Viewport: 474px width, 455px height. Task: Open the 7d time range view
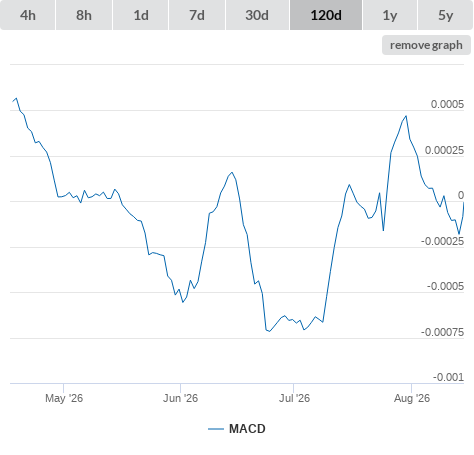[197, 15]
